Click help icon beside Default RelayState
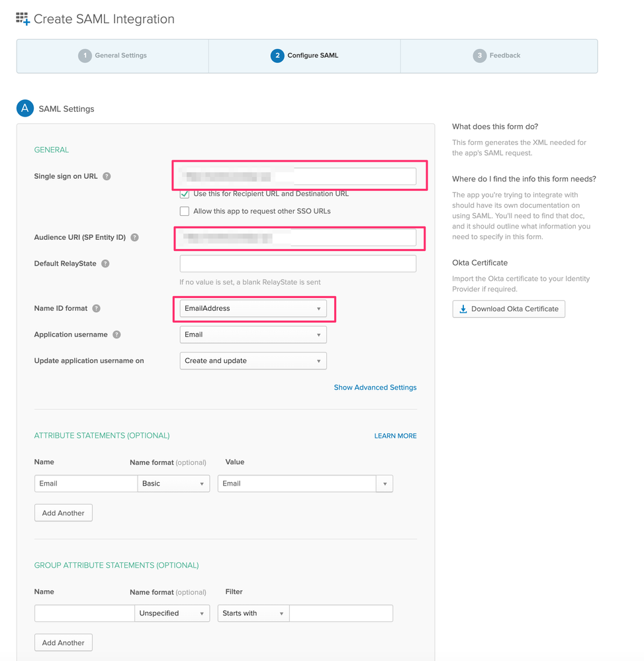The image size is (644, 661). (x=105, y=264)
